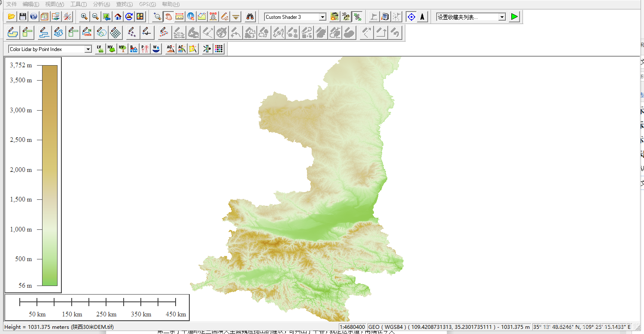644x334 pixels.
Task: Click the Home full view icon
Action: click(118, 17)
